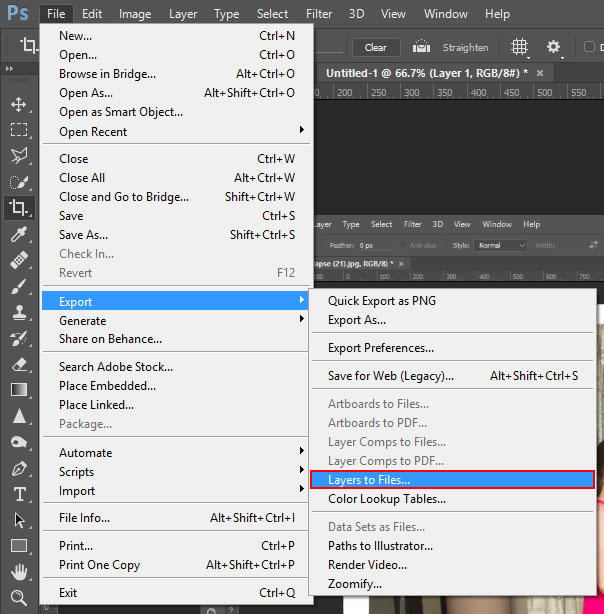Viewport: 604px width, 614px height.
Task: Choose Print One Copy
Action: coord(175,565)
